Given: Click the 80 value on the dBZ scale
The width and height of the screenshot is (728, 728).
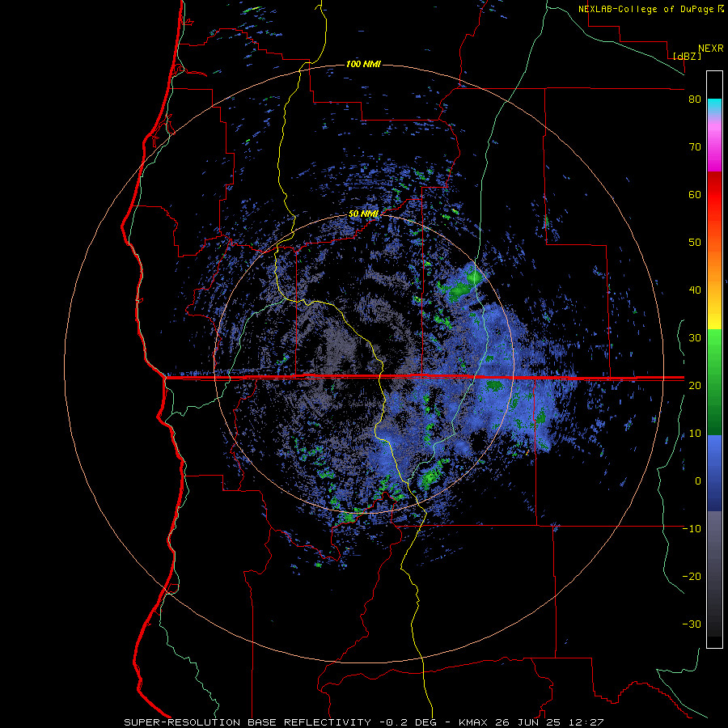Looking at the screenshot, I should click(695, 99).
